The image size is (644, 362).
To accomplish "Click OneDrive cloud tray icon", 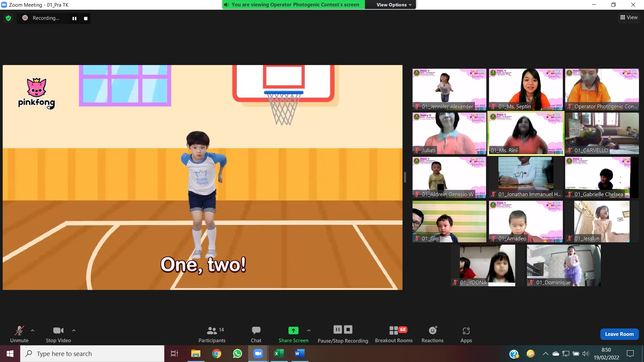I will coord(556,354).
